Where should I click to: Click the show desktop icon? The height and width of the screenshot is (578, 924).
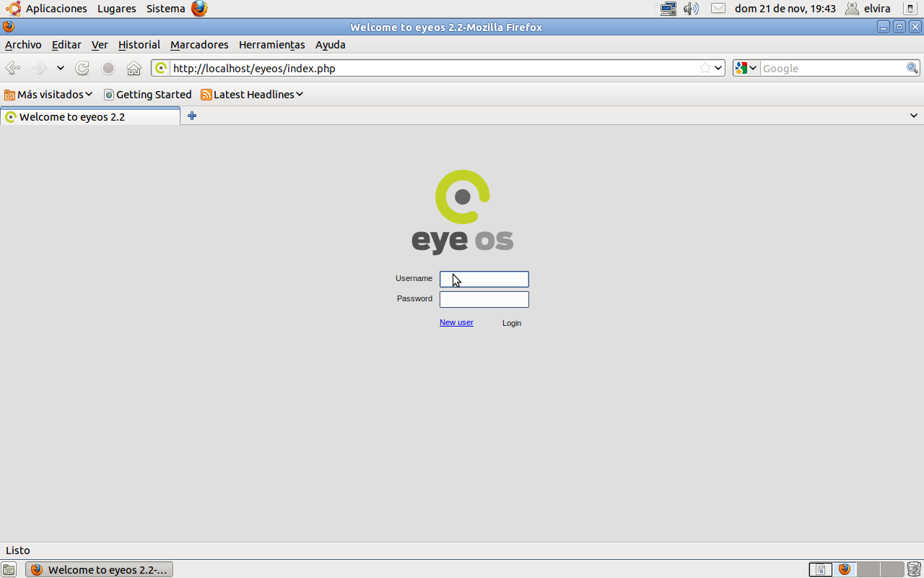coord(9,569)
